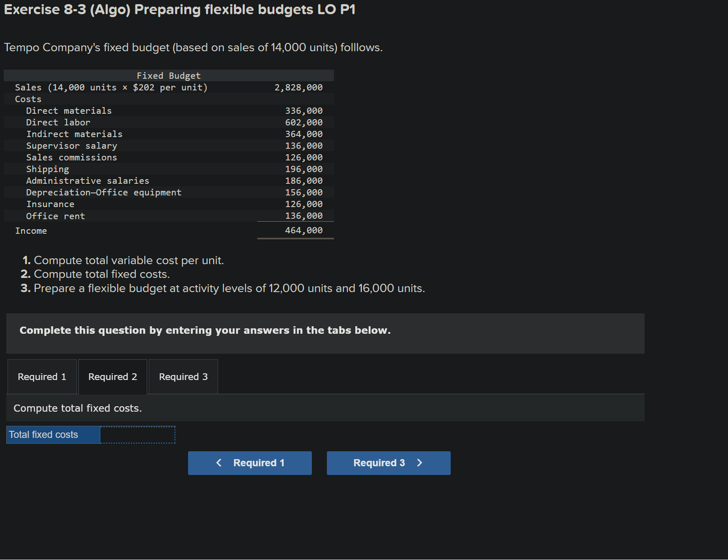Select the currently active Required 2 tab
728x560 pixels.
coord(112,376)
